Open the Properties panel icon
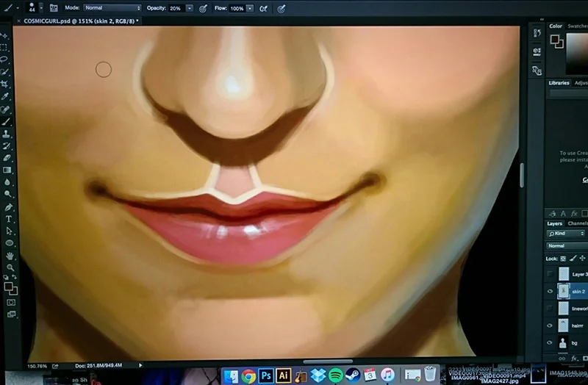The image size is (588, 385). 537,51
